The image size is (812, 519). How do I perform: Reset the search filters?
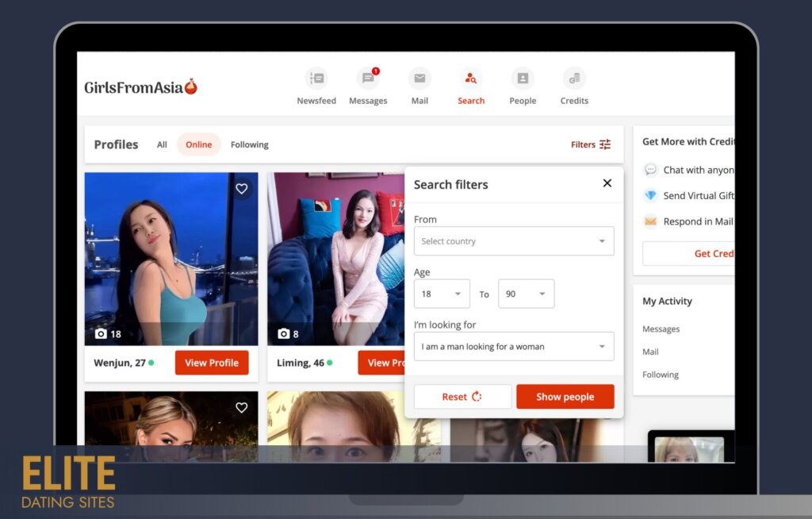click(462, 396)
